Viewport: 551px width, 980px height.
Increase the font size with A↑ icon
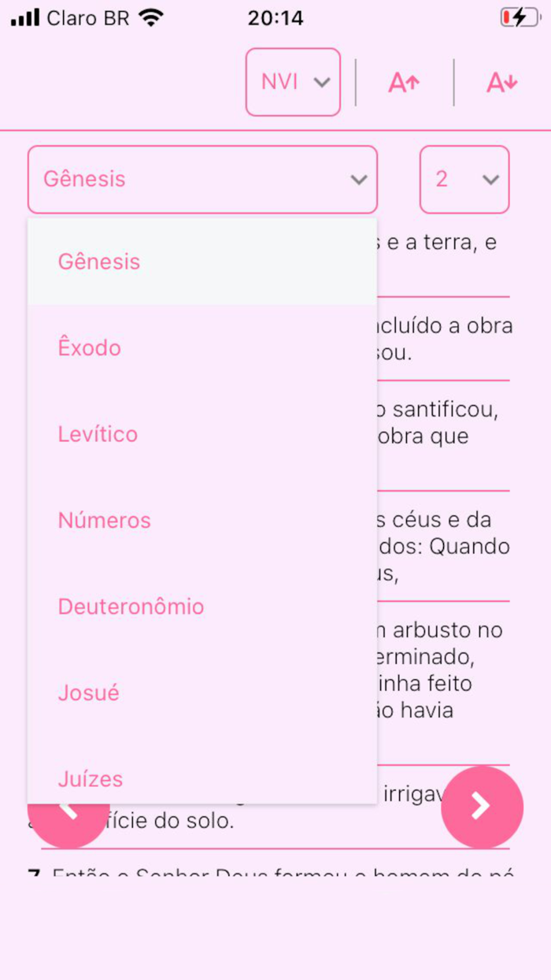point(403,82)
